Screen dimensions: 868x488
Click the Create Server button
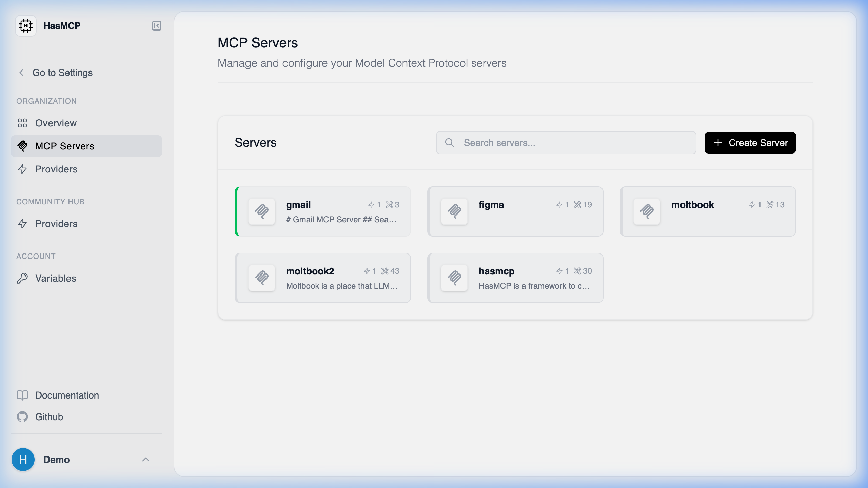[x=750, y=143]
